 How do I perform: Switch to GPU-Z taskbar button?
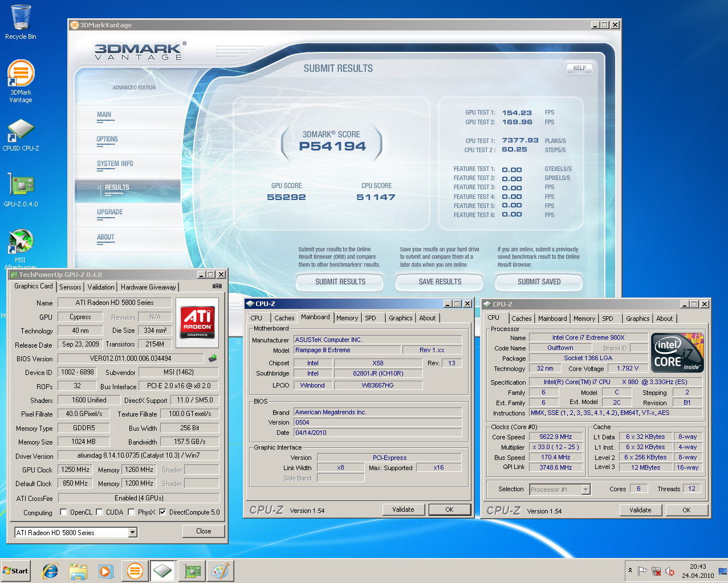tap(192, 571)
